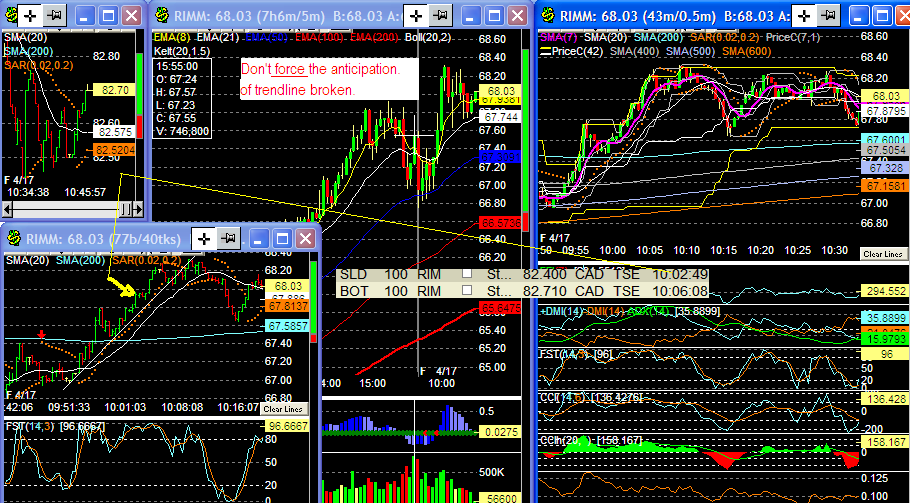Click the blue EMA(50) indicator label
Screen dimensions: 910x503
[x=267, y=38]
